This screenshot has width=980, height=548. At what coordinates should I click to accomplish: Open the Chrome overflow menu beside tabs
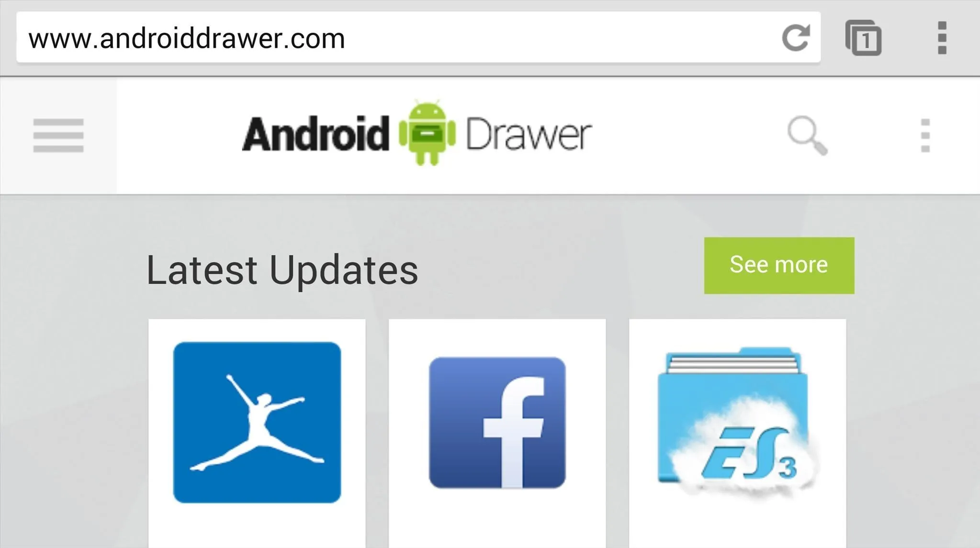(x=942, y=38)
